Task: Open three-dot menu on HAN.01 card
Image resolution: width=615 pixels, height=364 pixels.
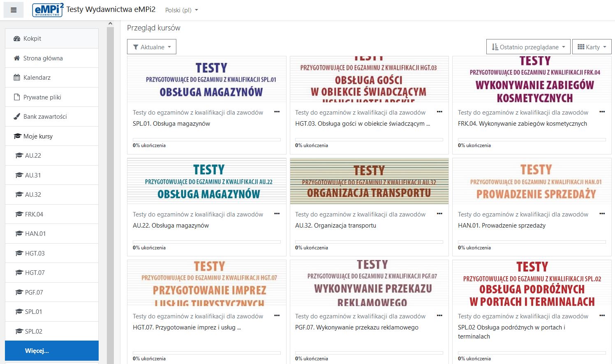Action: [602, 214]
